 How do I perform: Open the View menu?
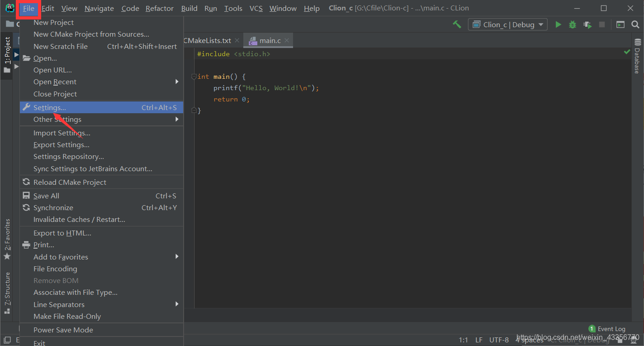click(x=69, y=8)
